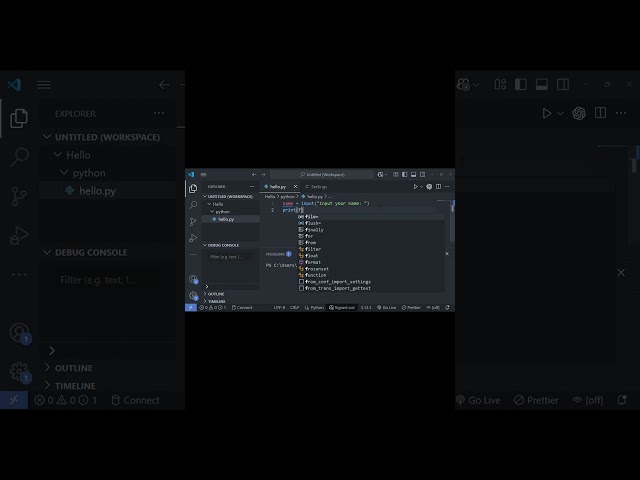Toggle primary side bar in dimmed enlarged backdrop
The height and width of the screenshot is (480, 640).
coord(521,84)
